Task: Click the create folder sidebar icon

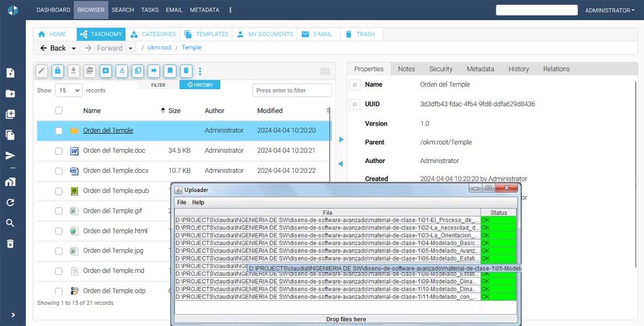Action: (x=10, y=94)
